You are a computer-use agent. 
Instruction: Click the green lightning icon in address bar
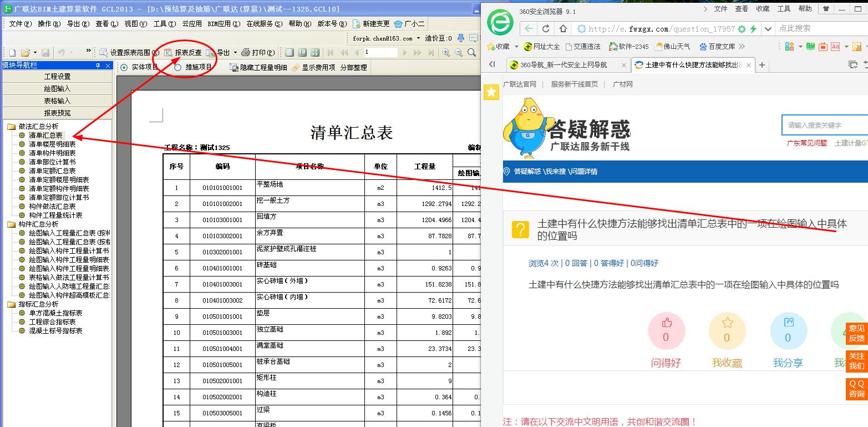click(753, 29)
